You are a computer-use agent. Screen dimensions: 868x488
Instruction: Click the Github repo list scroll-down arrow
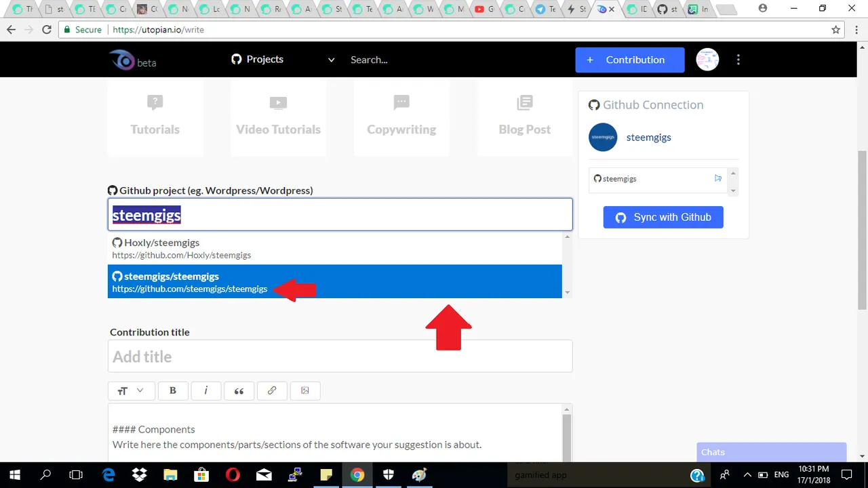[x=733, y=190]
